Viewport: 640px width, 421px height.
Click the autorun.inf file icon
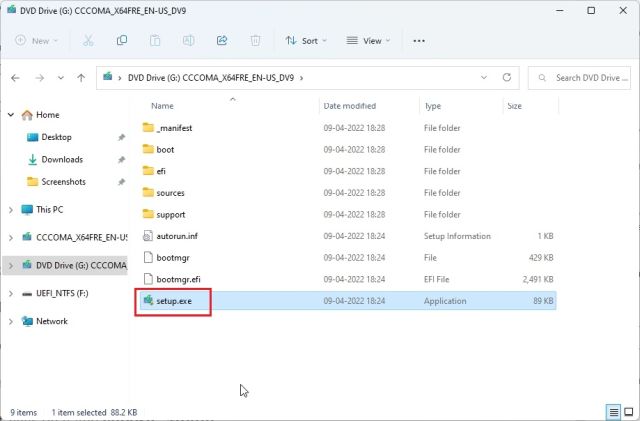point(148,236)
